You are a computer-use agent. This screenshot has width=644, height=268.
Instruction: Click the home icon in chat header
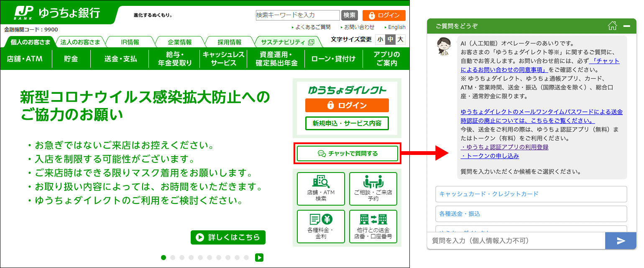tap(612, 26)
